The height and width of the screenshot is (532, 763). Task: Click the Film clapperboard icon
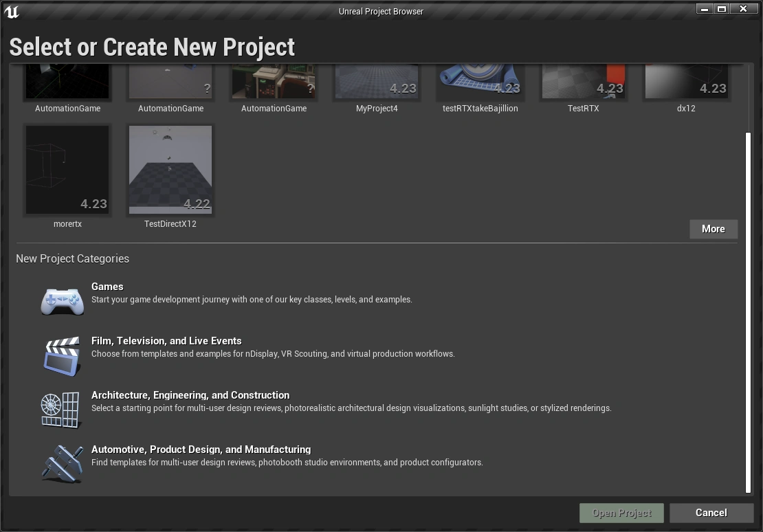(x=63, y=355)
